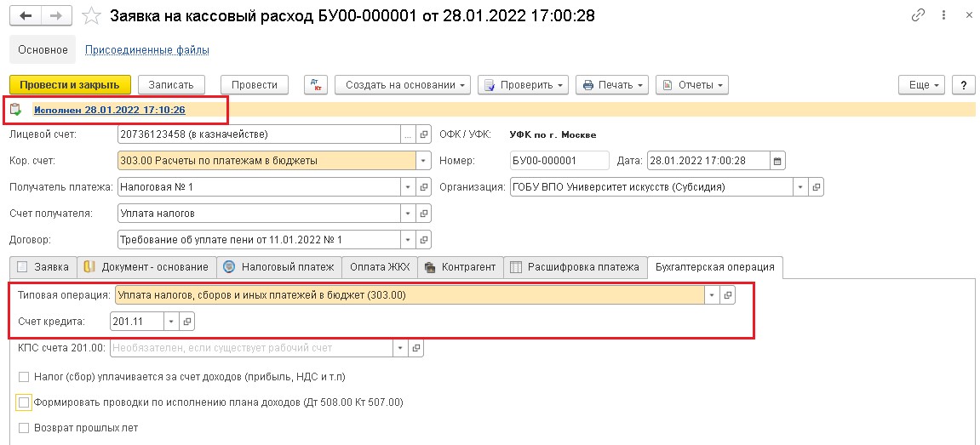Open Создать на основании dropdown
Screen dimensions: 980x445
pyautogui.click(x=403, y=85)
